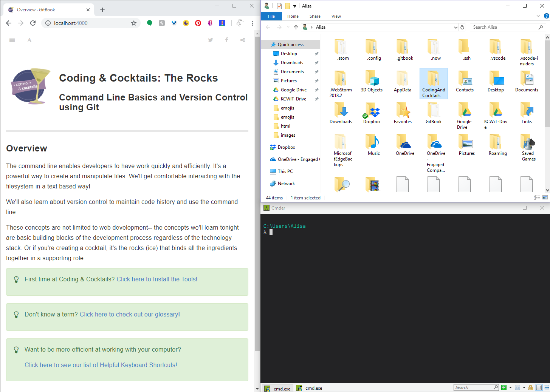Select the Dropbox folder icon in file grid
Viewport: 550px width, 392px height.
372,113
